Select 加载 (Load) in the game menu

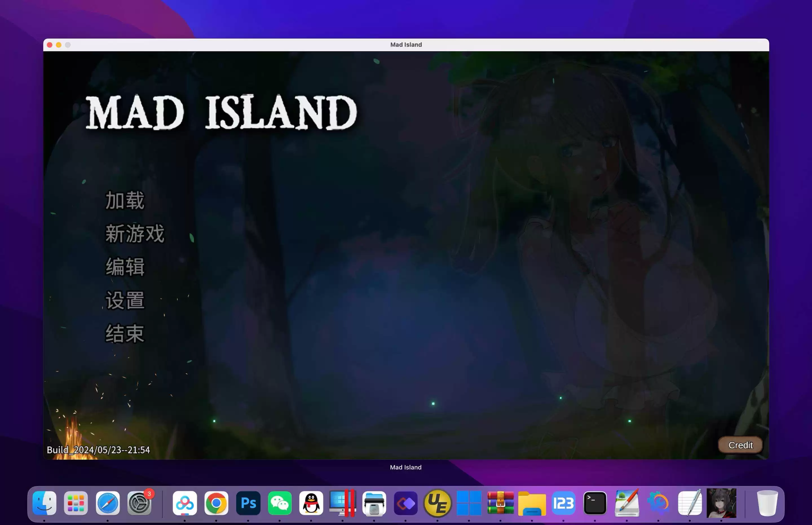point(125,200)
